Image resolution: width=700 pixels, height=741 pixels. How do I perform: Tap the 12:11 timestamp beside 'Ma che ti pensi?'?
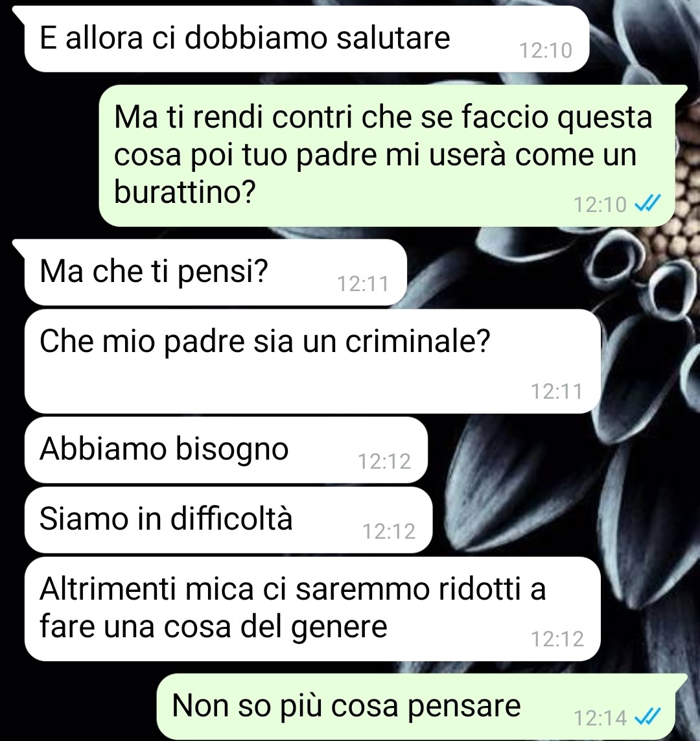click(x=363, y=284)
